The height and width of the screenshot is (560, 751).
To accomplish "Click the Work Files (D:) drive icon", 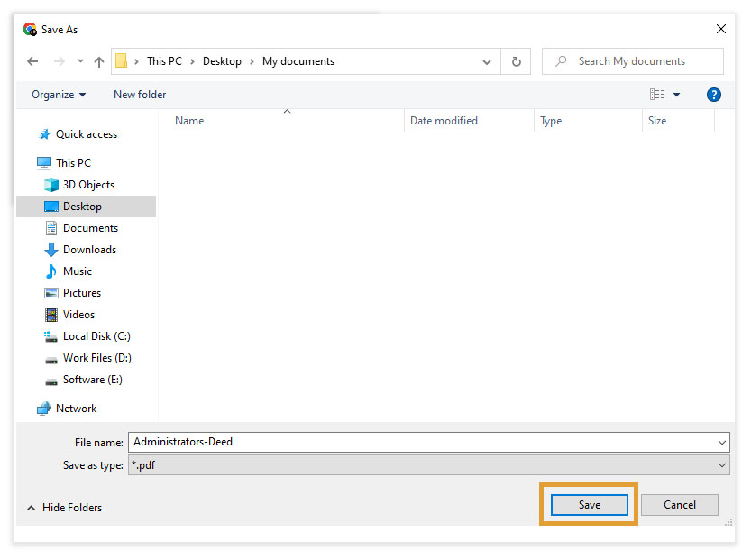I will pos(51,360).
